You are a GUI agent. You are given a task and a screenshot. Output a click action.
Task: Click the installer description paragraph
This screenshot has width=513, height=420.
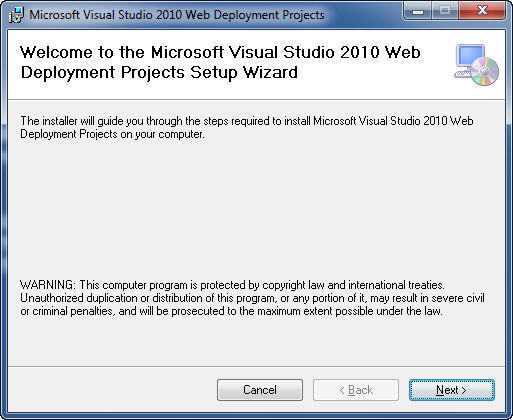247,127
